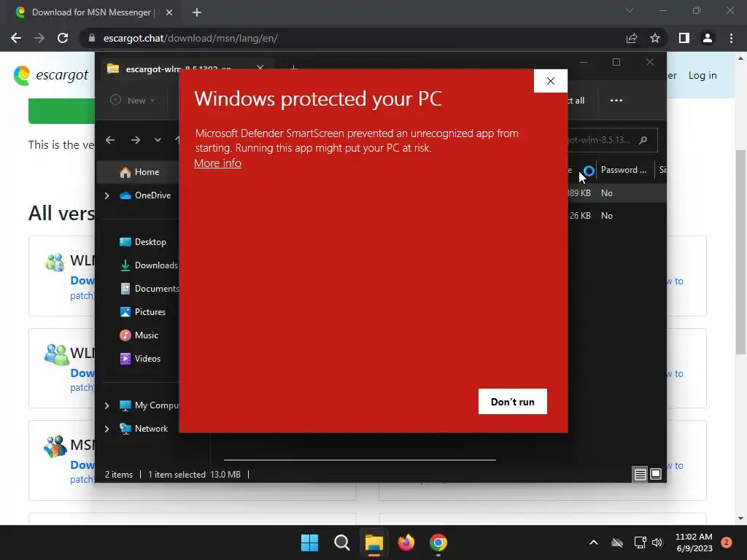The height and width of the screenshot is (560, 747).
Task: Open recent locations chevron in Explorer
Action: click(158, 140)
